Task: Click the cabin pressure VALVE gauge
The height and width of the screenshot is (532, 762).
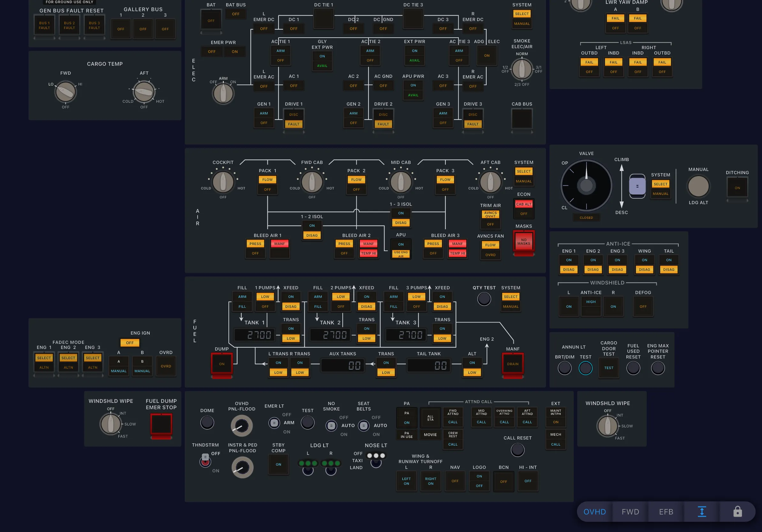Action: (586, 185)
